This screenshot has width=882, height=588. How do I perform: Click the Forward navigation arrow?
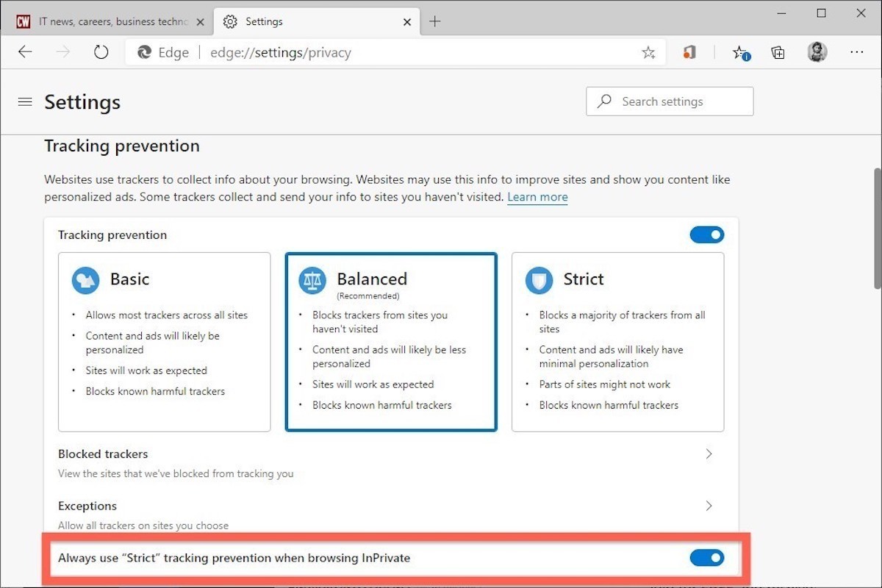coord(63,52)
